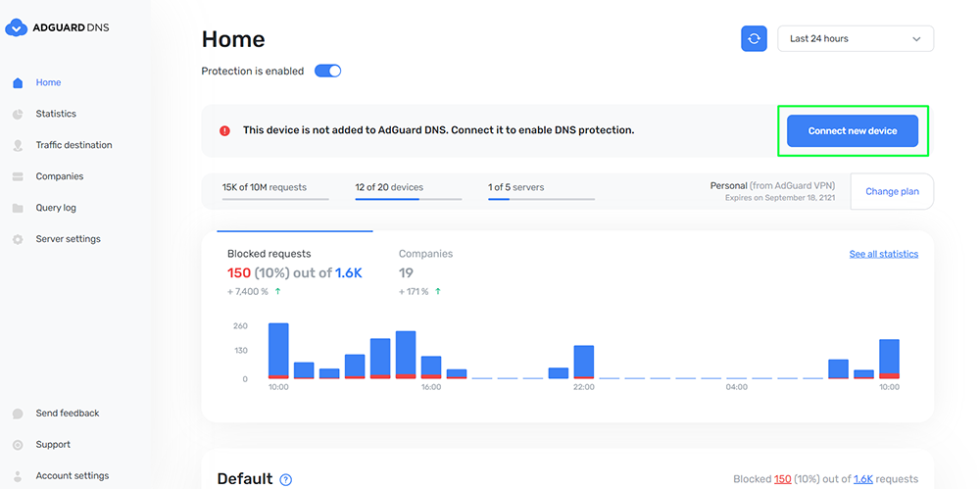The image size is (980, 489).
Task: Click the Account settings person icon
Action: [x=18, y=476]
